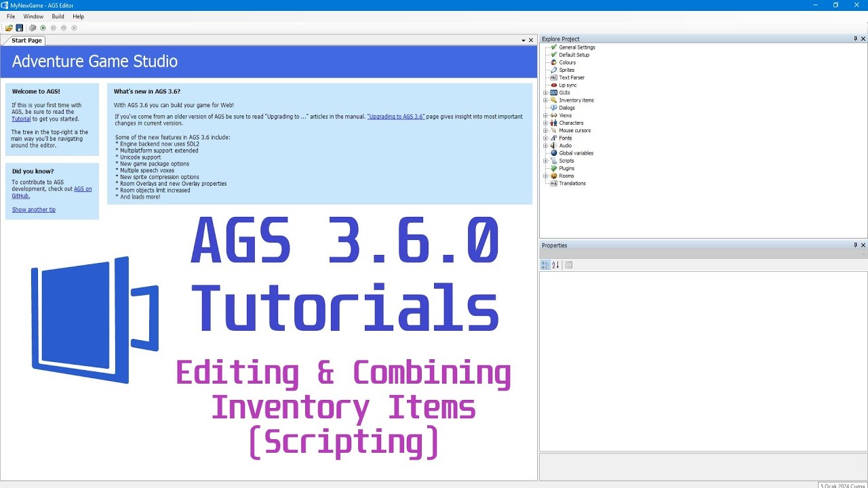Close the Explore Project panel
The height and width of the screenshot is (488, 868).
point(863,39)
